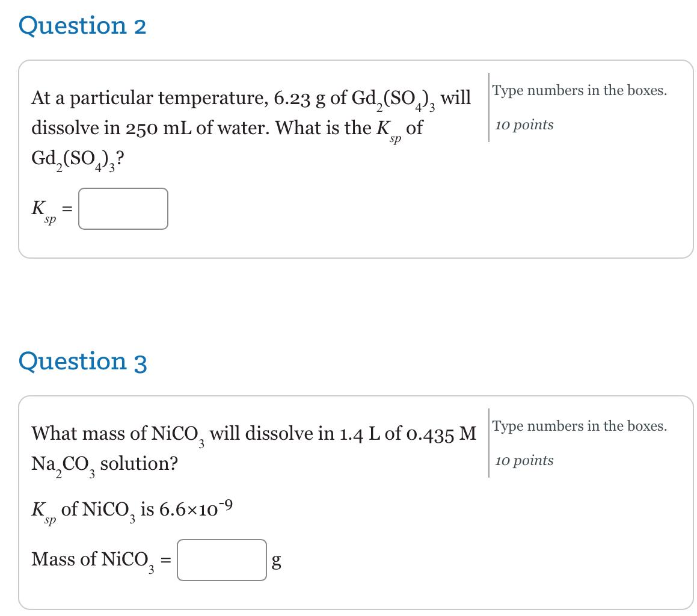697x616 pixels.
Task: Click 'Type numbers in the boxes' text in Question 2
Action: pyautogui.click(x=579, y=90)
